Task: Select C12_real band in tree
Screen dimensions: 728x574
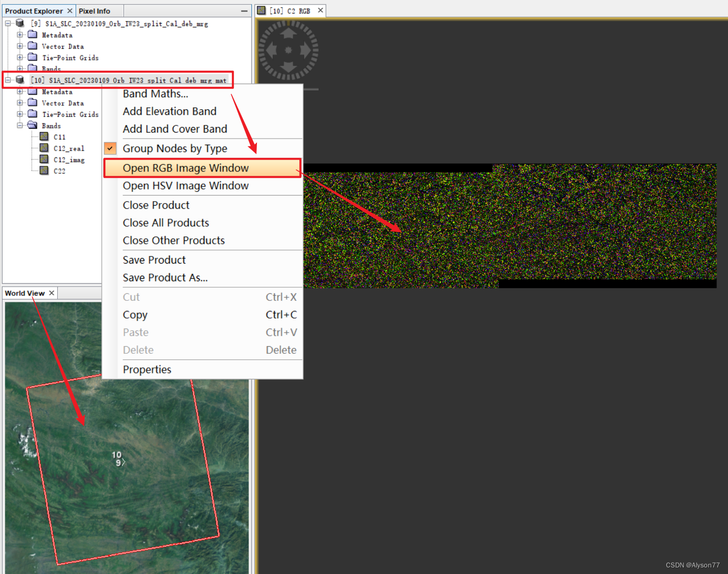Action: 69,149
